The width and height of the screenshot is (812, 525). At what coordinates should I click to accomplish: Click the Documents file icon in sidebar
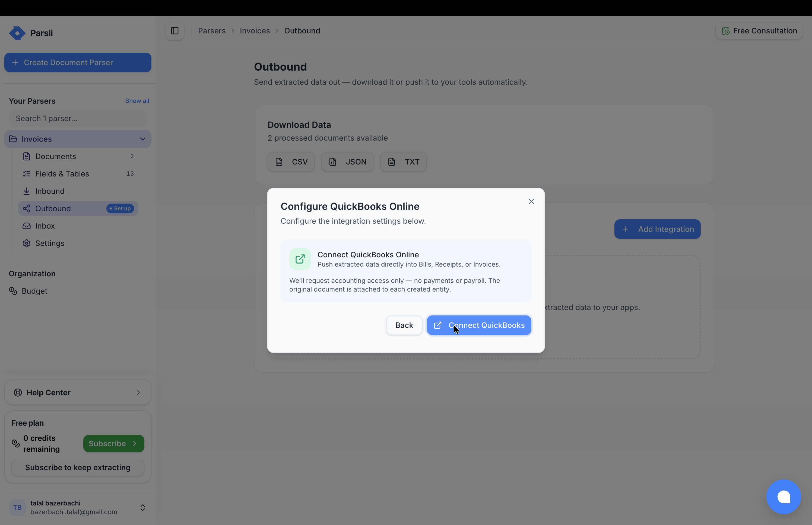27,156
